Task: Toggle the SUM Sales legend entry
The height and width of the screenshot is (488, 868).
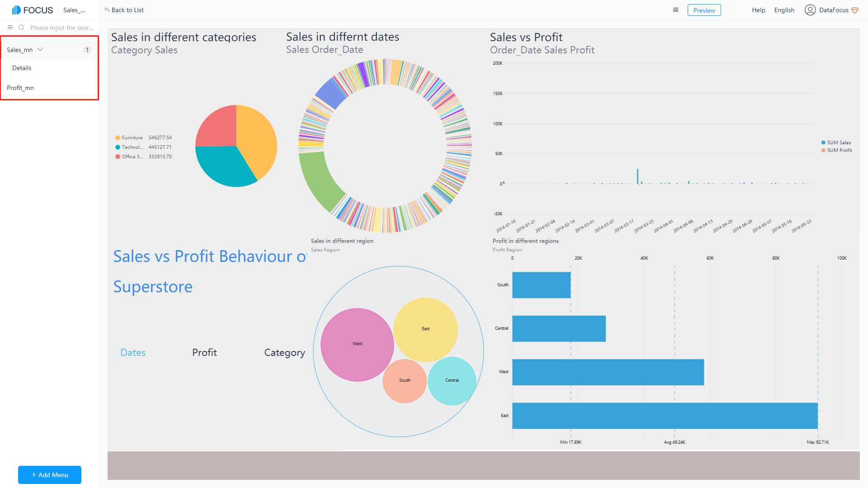Action: tap(836, 142)
